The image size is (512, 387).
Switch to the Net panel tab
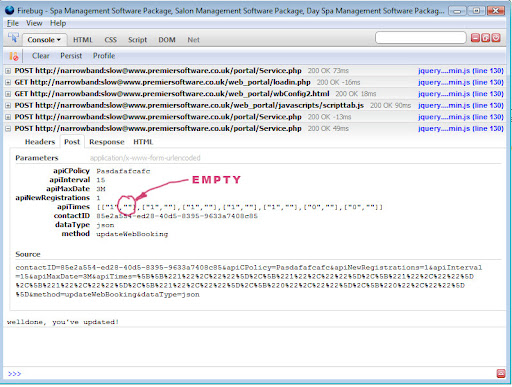[x=193, y=40]
